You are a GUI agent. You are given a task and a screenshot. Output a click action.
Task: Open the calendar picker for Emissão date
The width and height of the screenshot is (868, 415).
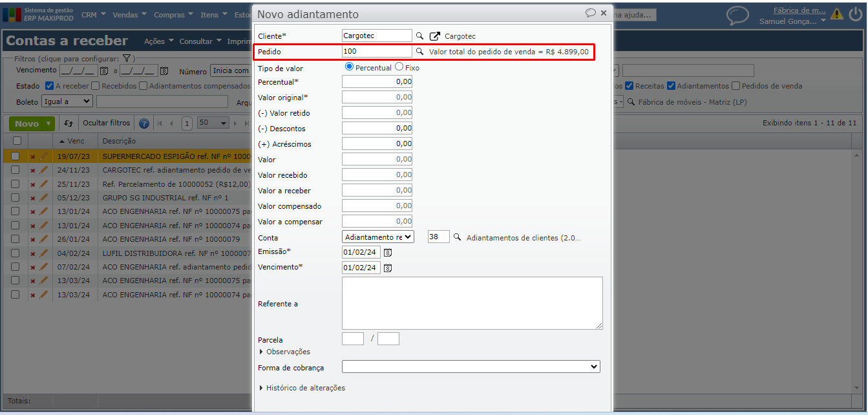click(x=388, y=253)
